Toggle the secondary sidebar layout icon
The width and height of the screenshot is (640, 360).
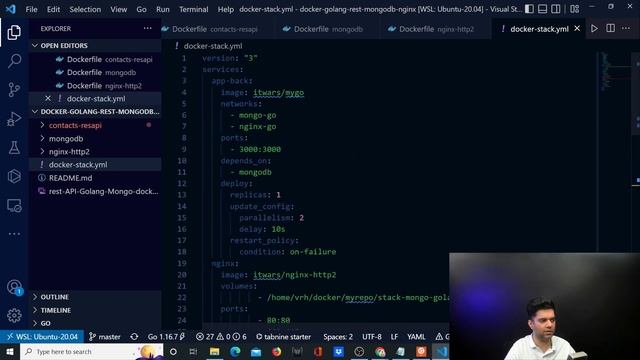(556, 9)
